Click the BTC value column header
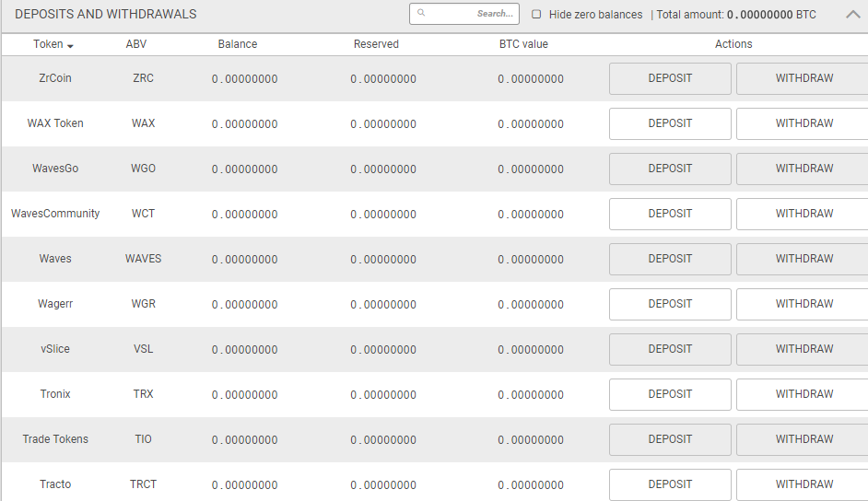 tap(523, 44)
